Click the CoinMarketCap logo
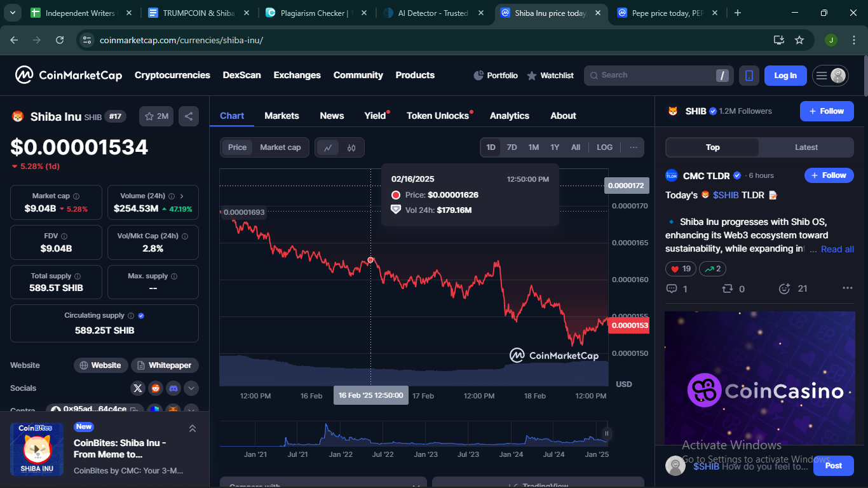Image resolution: width=868 pixels, height=488 pixels. [x=69, y=75]
